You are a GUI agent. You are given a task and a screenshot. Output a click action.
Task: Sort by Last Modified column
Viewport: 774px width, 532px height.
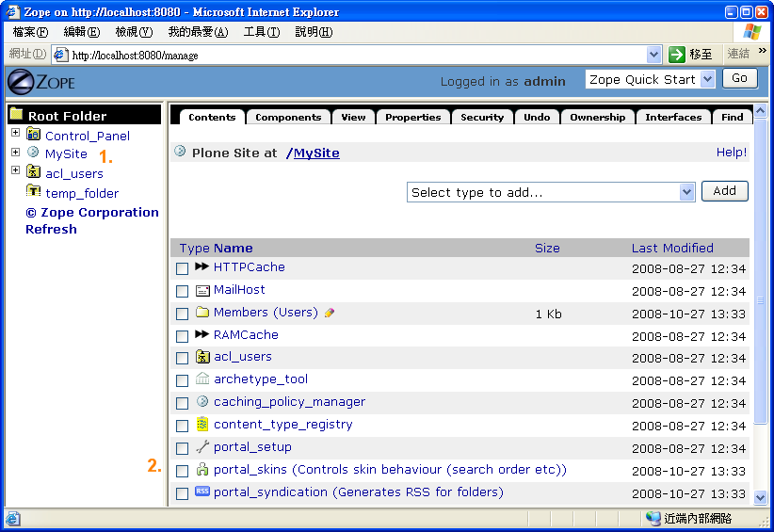(672, 248)
